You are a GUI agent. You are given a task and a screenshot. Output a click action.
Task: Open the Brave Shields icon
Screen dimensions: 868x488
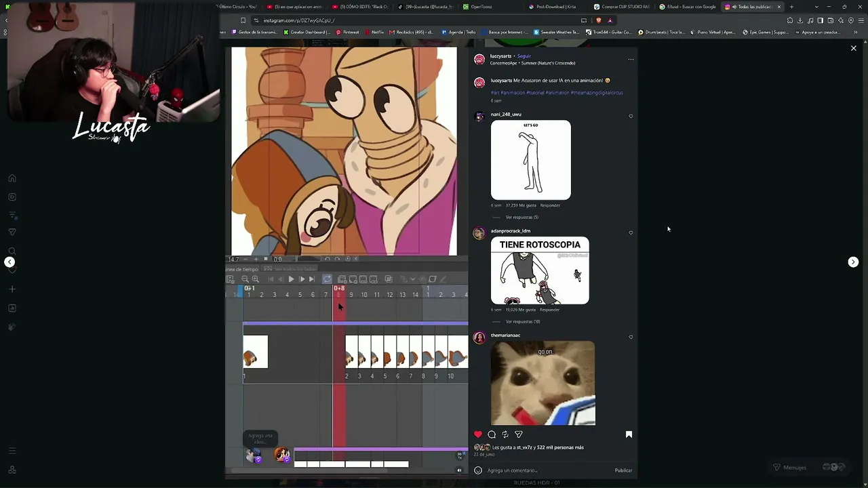pos(599,20)
